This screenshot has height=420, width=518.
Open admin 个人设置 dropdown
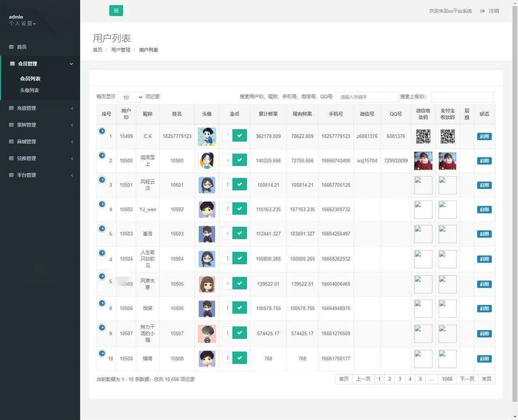tap(23, 23)
